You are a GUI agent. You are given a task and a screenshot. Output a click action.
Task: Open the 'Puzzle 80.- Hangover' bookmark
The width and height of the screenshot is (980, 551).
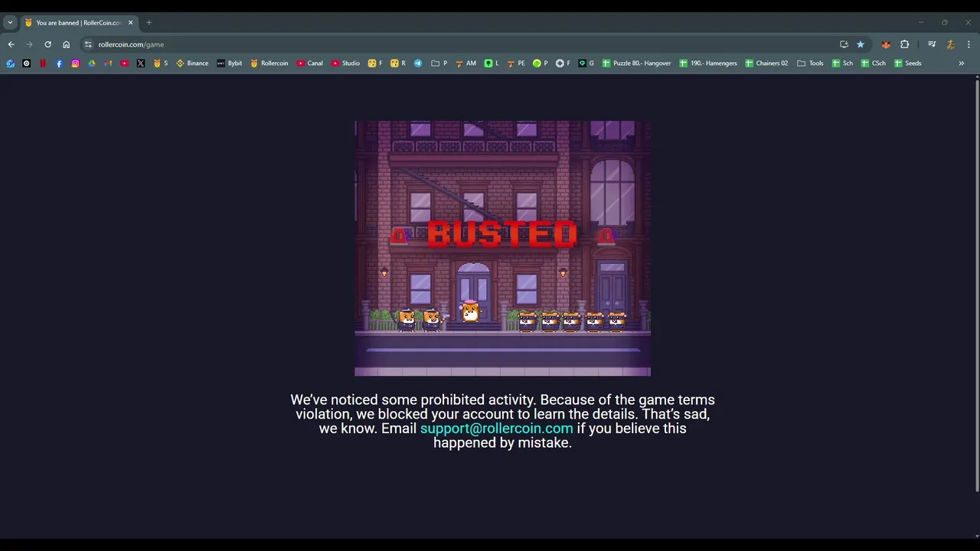pyautogui.click(x=636, y=64)
